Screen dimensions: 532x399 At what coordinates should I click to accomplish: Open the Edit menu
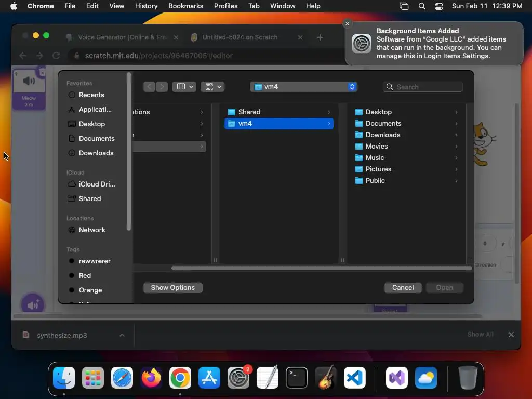(x=92, y=6)
